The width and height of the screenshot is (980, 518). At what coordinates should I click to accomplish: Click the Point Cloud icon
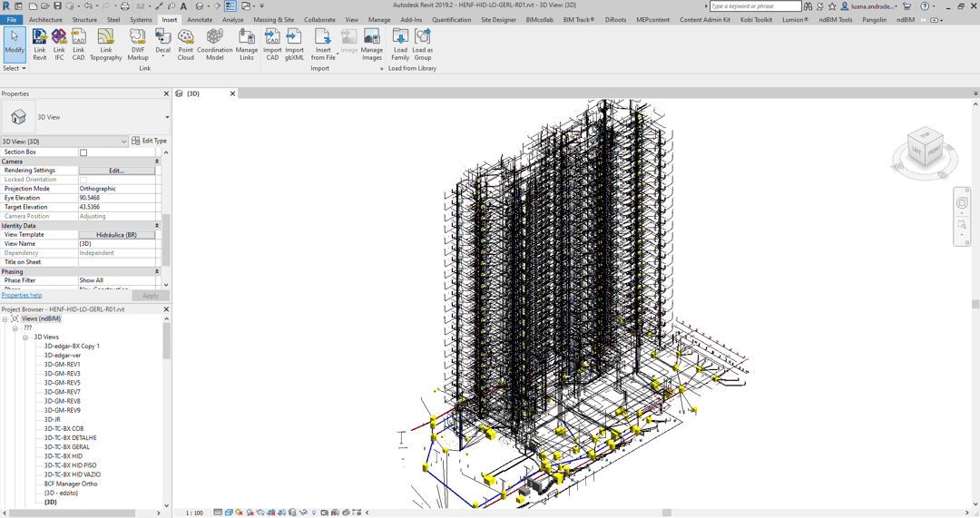(x=186, y=44)
